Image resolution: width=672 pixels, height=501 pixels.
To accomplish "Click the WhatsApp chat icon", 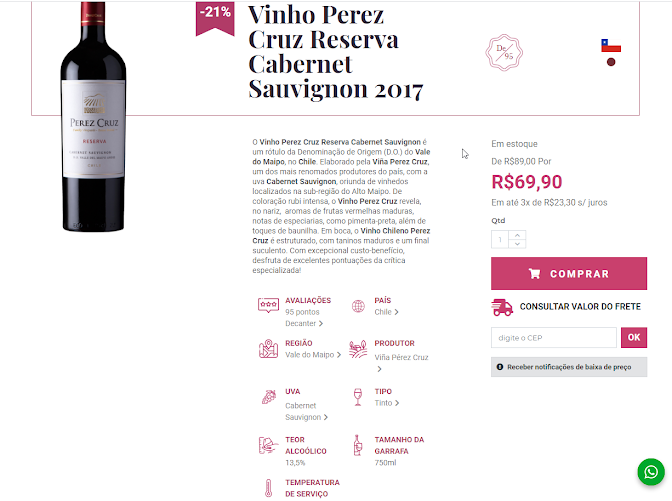I will (x=651, y=472).
